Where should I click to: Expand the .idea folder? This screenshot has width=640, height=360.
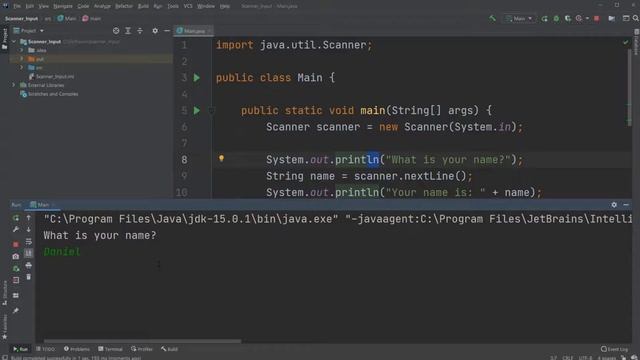[x=22, y=50]
